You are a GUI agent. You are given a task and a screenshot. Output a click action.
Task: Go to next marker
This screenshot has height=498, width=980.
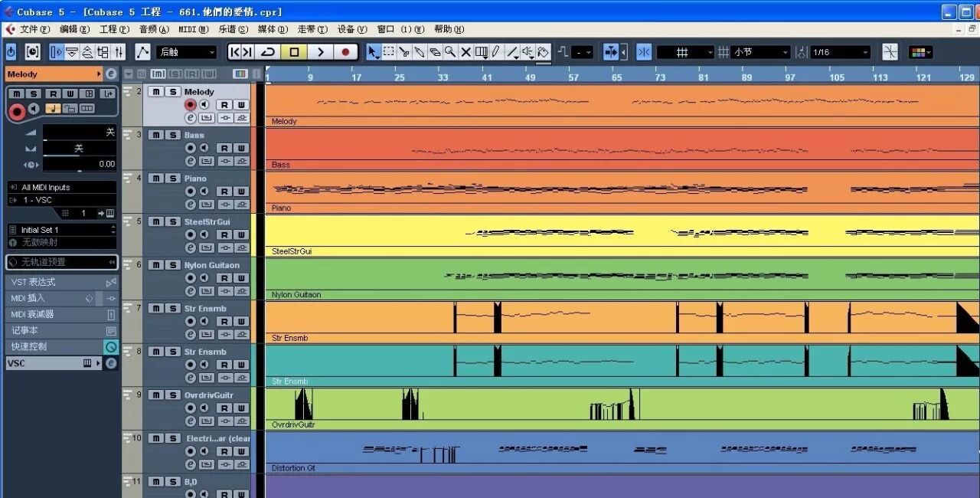click(x=247, y=52)
